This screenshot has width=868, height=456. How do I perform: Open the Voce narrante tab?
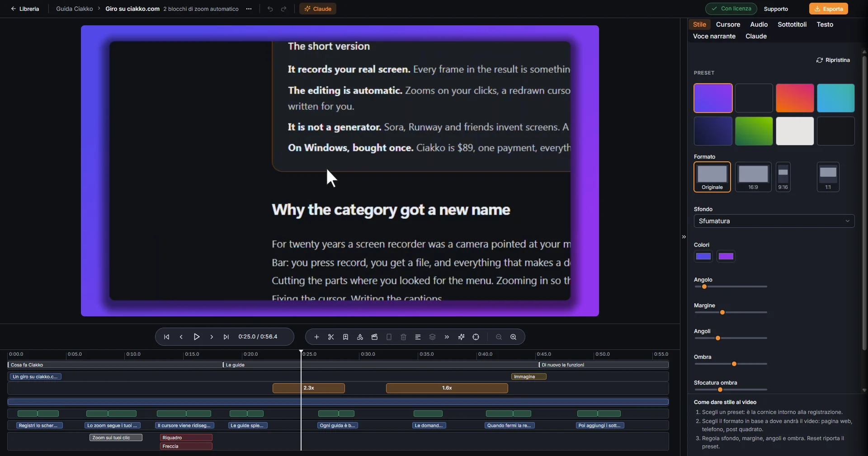tap(714, 36)
